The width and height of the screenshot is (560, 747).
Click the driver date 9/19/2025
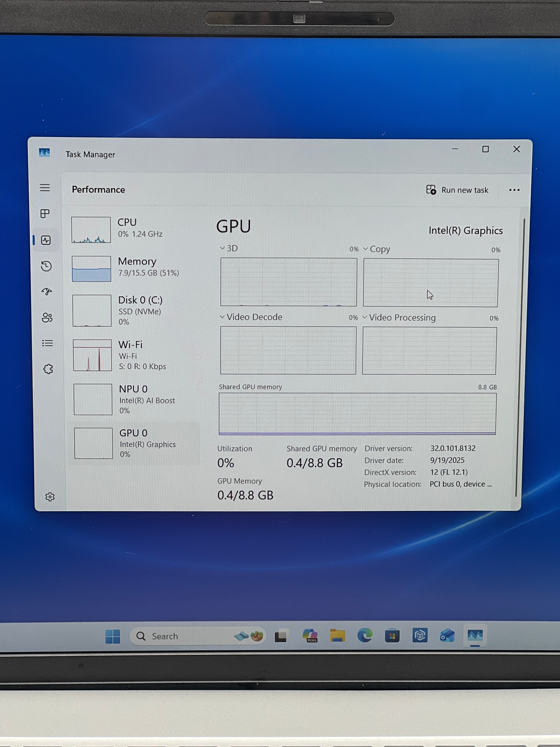tap(447, 460)
